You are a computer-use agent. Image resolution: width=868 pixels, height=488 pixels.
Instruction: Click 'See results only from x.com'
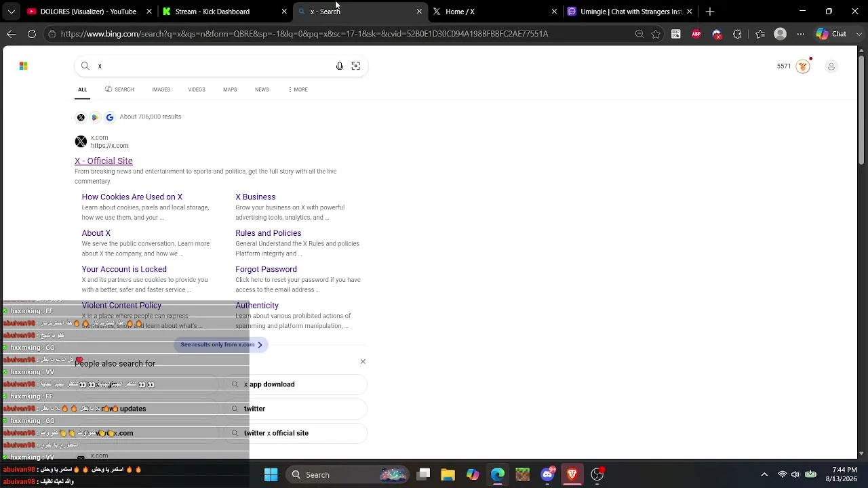(222, 344)
